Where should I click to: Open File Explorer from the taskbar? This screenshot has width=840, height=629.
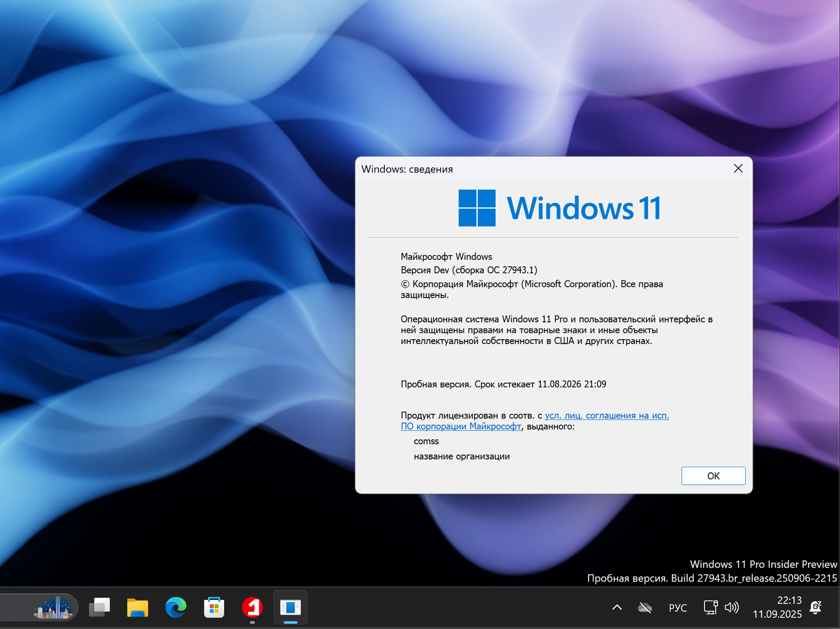click(137, 607)
